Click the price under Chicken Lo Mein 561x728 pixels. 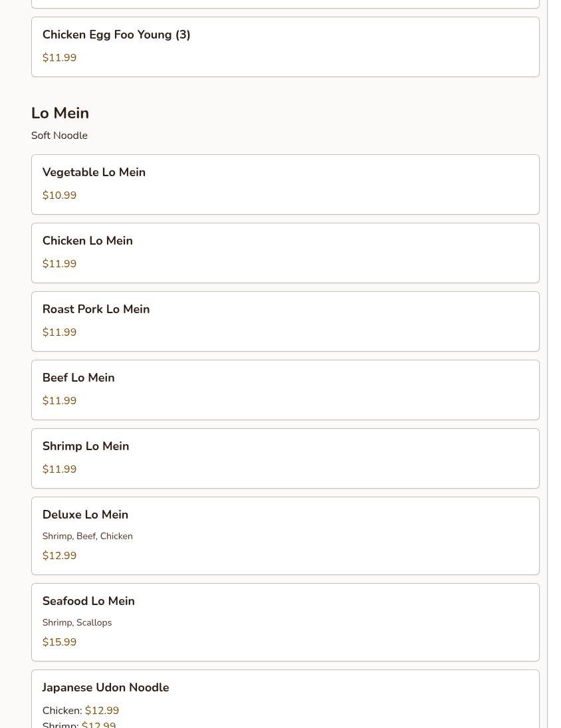[59, 264]
